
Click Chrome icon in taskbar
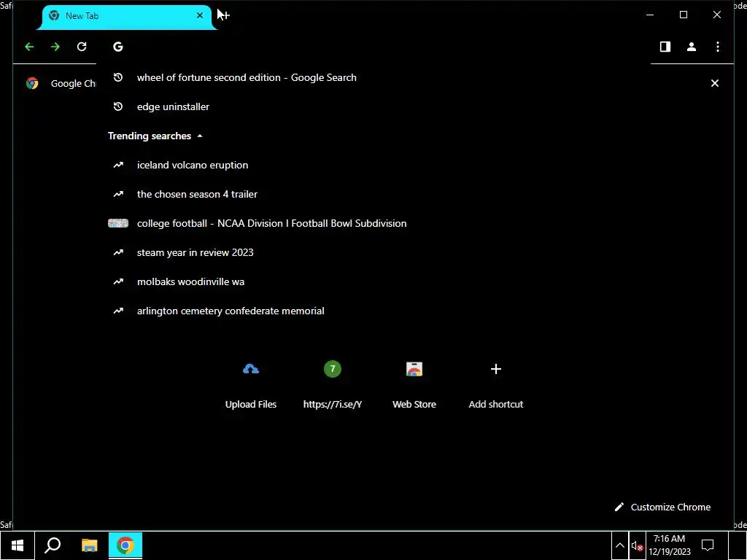tap(125, 545)
